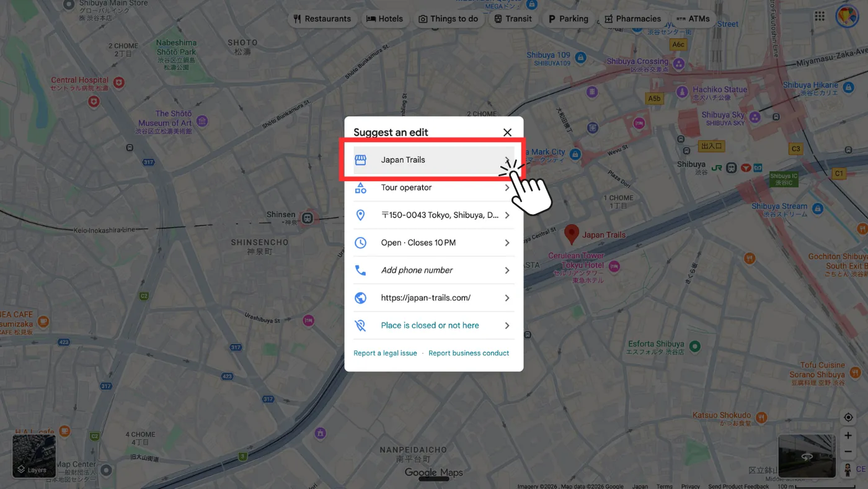Select the ATMs filter chip
This screenshot has height=489, width=868.
point(693,19)
